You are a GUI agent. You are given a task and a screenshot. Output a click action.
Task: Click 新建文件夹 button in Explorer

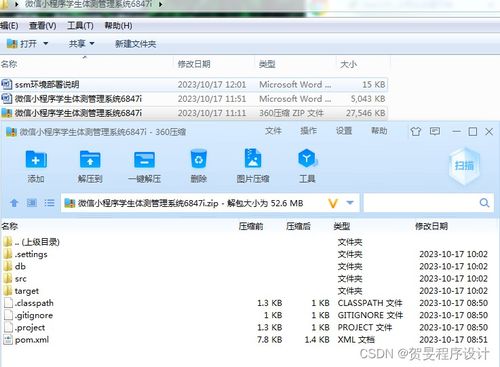point(135,44)
